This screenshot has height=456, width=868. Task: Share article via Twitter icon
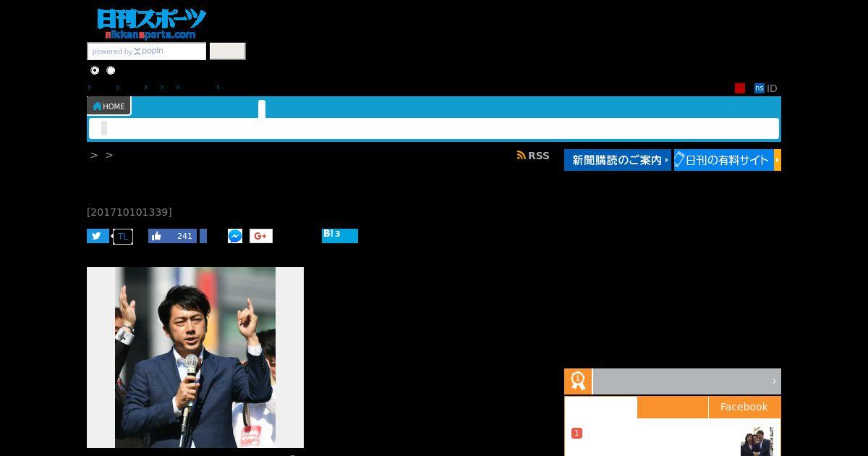coord(98,236)
